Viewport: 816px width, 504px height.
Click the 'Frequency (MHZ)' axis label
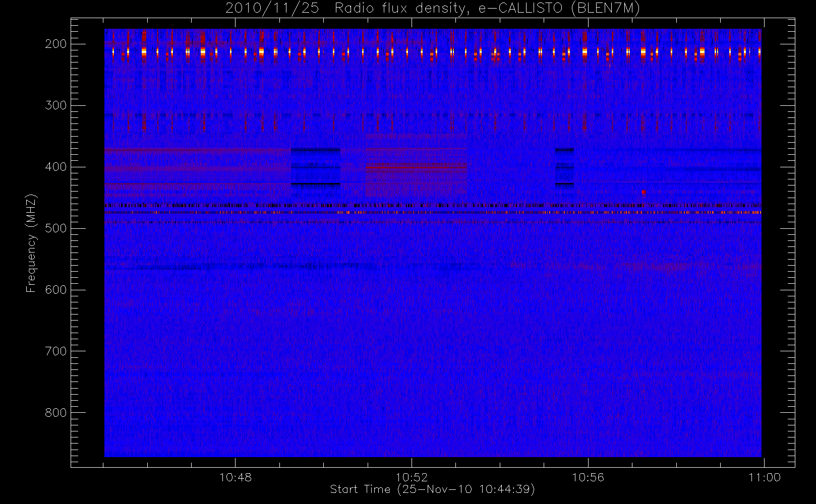(31, 243)
